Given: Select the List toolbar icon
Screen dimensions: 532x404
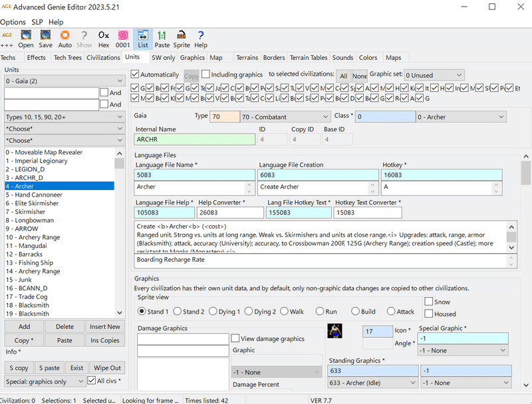Looking at the screenshot, I should 142,39.
